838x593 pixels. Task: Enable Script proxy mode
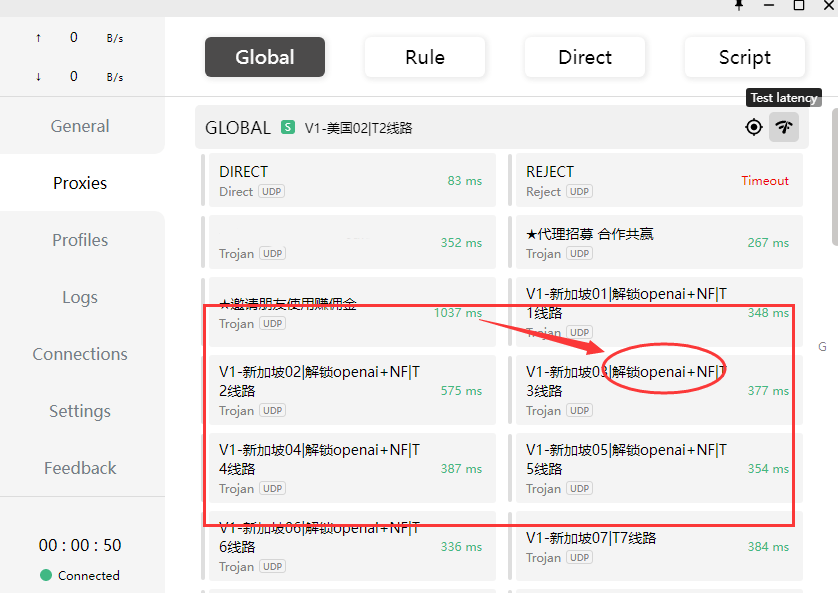click(744, 57)
